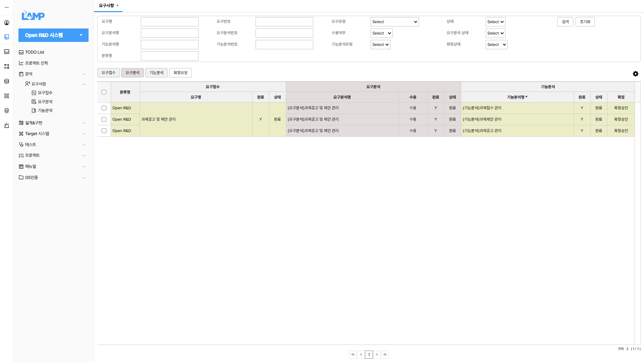Click the stacked layers icon in left rail
The image size is (644, 362).
tap(7, 111)
